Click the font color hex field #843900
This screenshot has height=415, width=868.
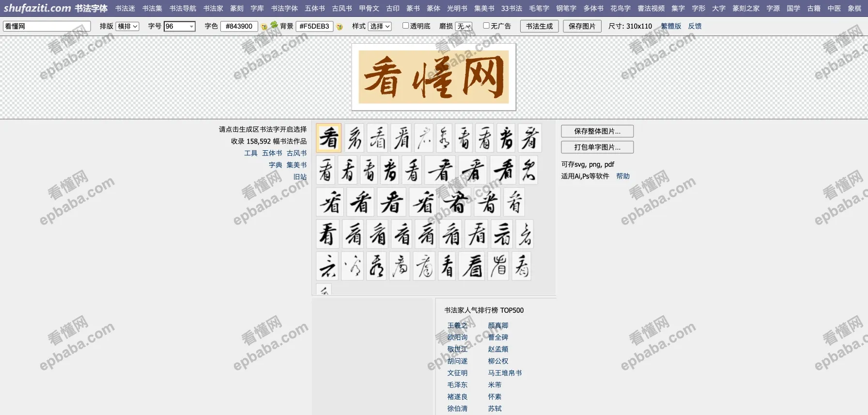[239, 26]
